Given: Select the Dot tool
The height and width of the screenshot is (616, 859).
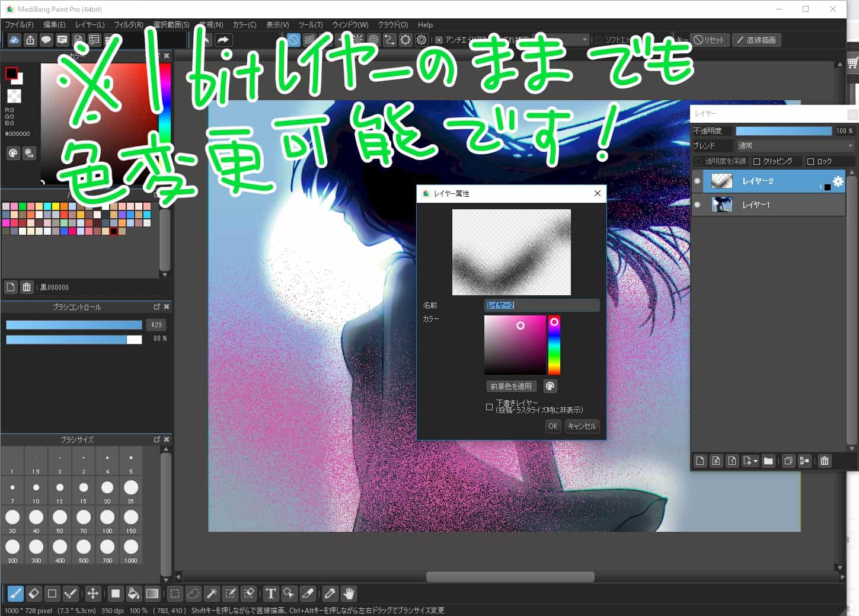Looking at the screenshot, I should [71, 593].
